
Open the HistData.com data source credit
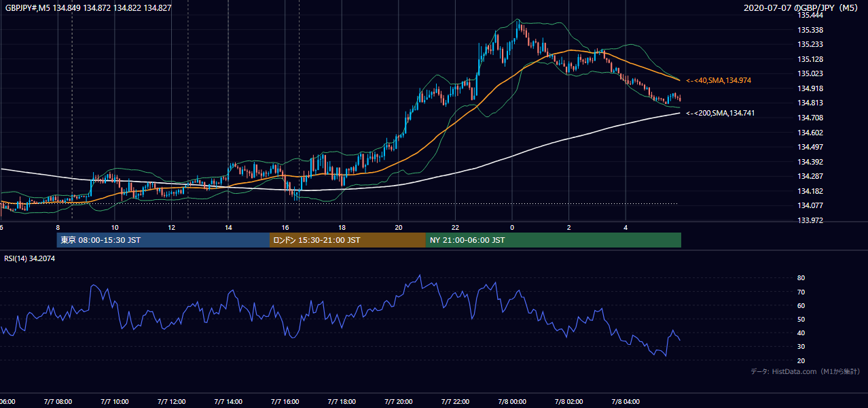coord(806,371)
